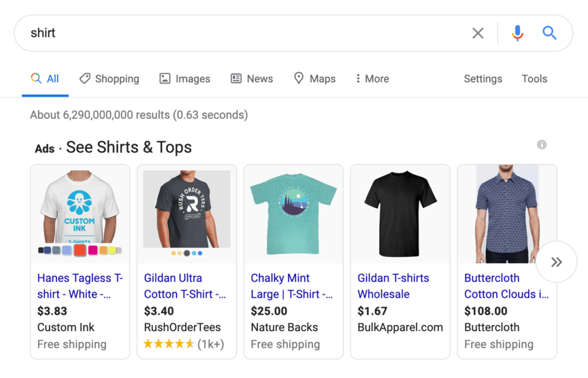Click the $108.00 price on Buttercloth shirt

(x=486, y=311)
